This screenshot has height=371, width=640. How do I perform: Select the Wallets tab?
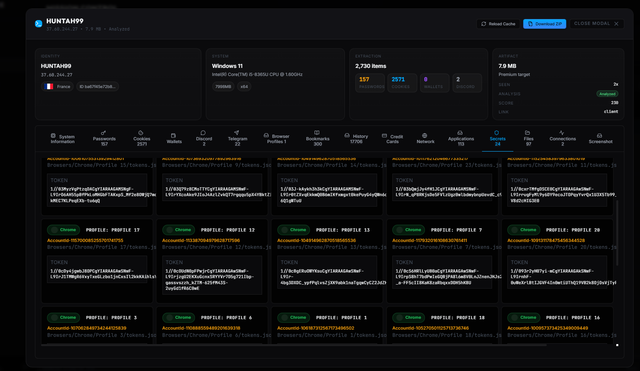(174, 138)
